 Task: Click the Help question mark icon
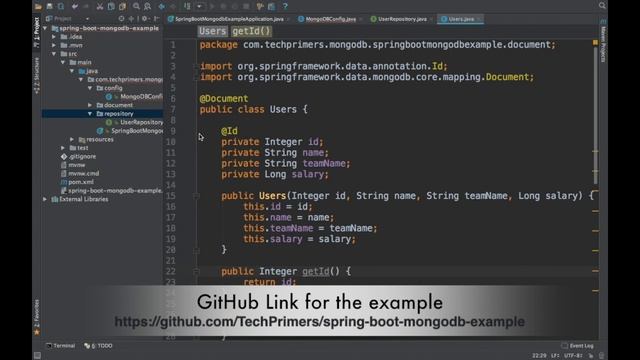[285, 7]
